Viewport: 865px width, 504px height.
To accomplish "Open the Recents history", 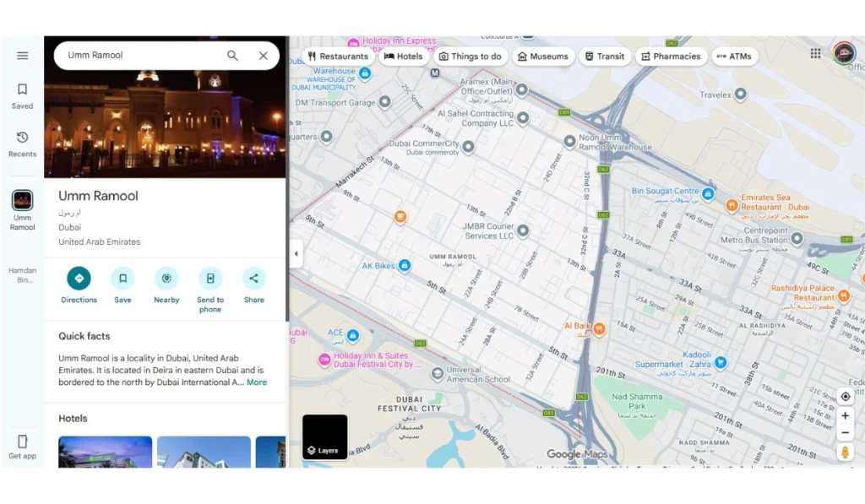I will [x=22, y=144].
